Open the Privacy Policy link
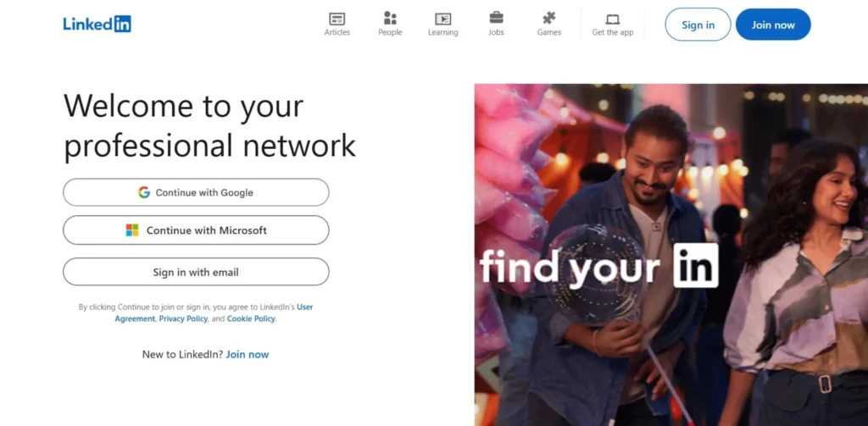 pos(183,319)
